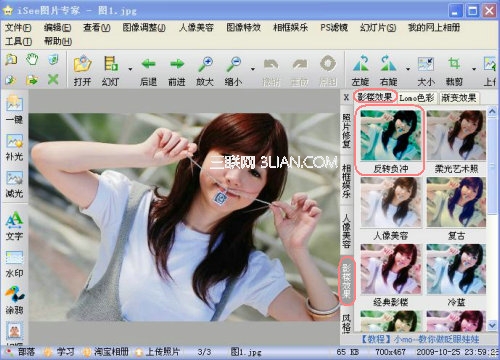Open the 文字 text tool

coord(14,226)
